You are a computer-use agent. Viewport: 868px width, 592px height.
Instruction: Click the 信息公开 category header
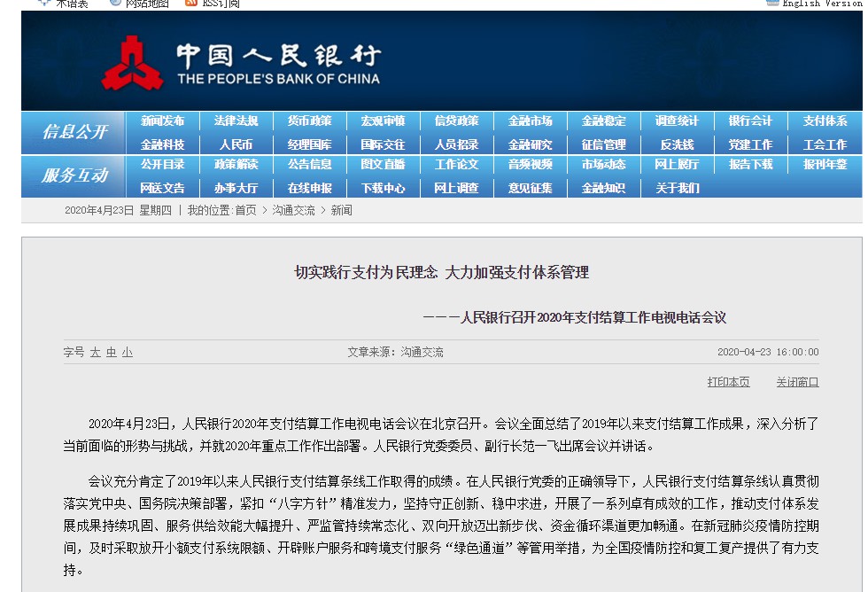[74, 132]
